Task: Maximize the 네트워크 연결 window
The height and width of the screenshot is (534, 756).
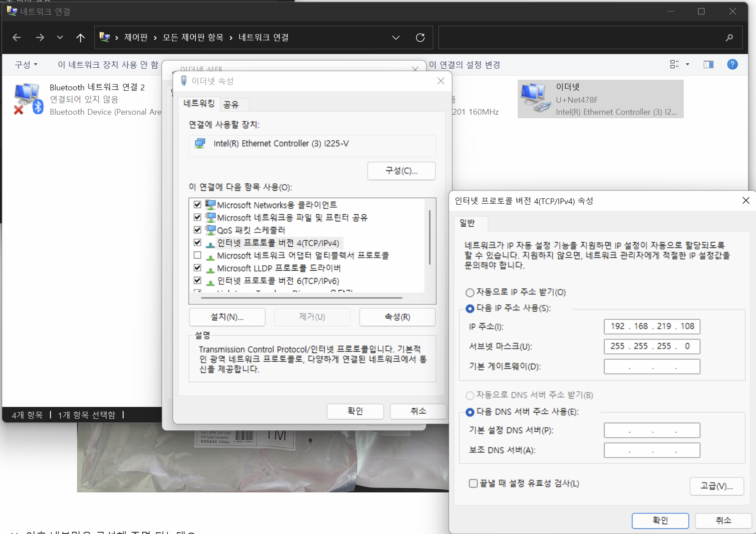Action: coord(701,11)
